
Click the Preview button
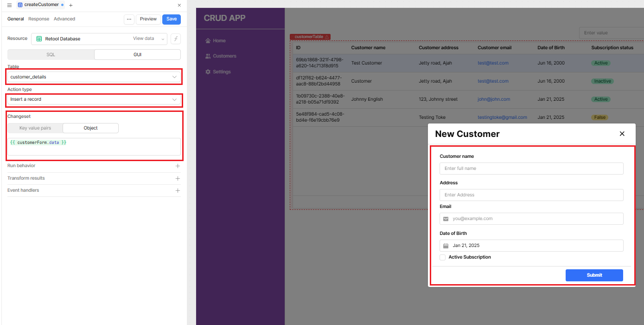[148, 19]
